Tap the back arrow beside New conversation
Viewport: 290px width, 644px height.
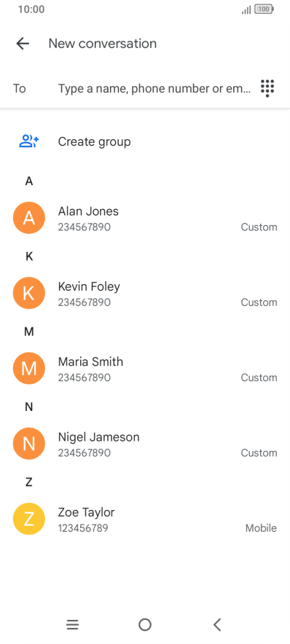23,44
